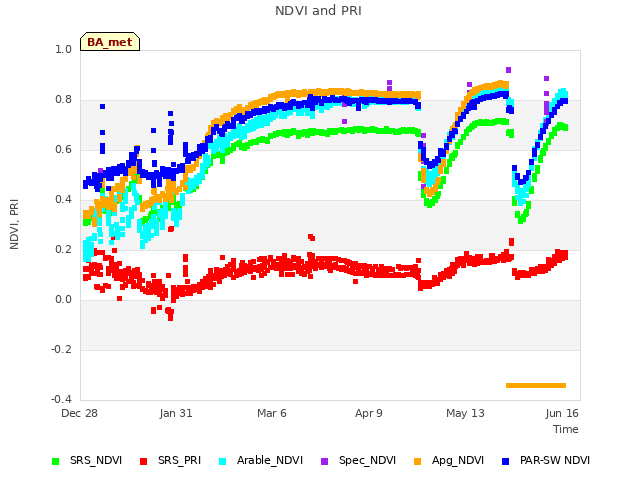Click the Mar 6 x-axis tick label

point(272,413)
